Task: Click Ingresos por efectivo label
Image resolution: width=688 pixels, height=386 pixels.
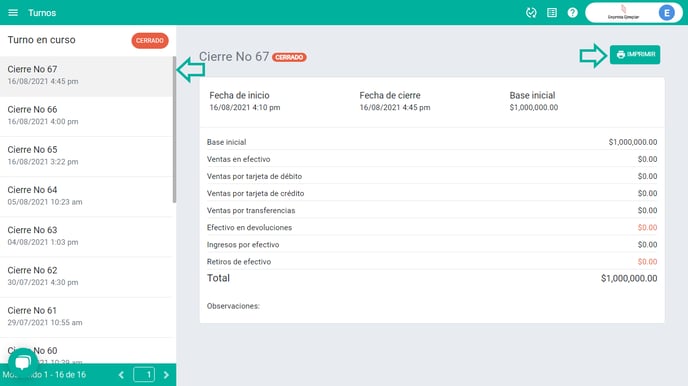Action: [243, 245]
